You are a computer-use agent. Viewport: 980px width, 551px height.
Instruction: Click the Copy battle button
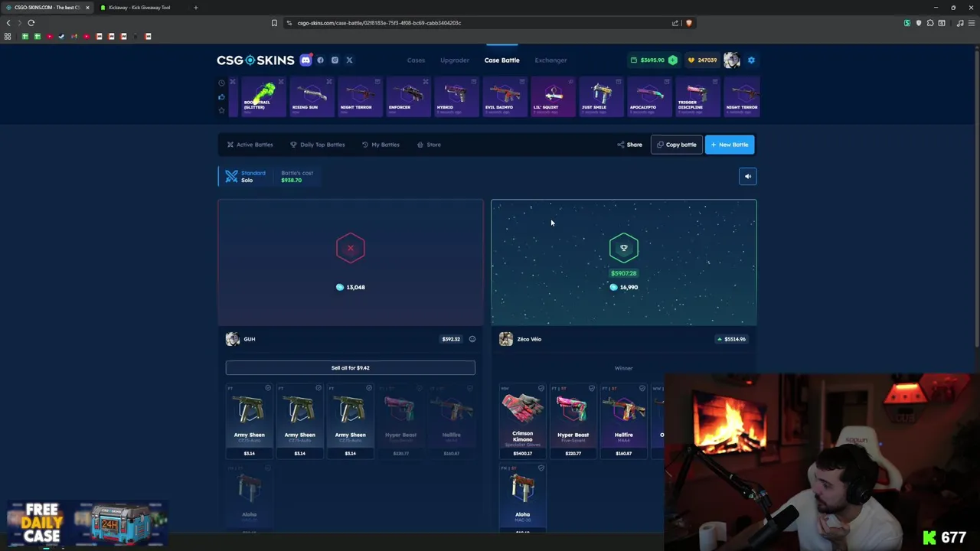[x=676, y=145]
